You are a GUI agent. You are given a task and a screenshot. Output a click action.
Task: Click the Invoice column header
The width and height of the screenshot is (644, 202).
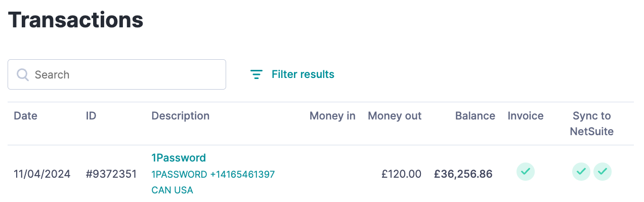tap(526, 115)
